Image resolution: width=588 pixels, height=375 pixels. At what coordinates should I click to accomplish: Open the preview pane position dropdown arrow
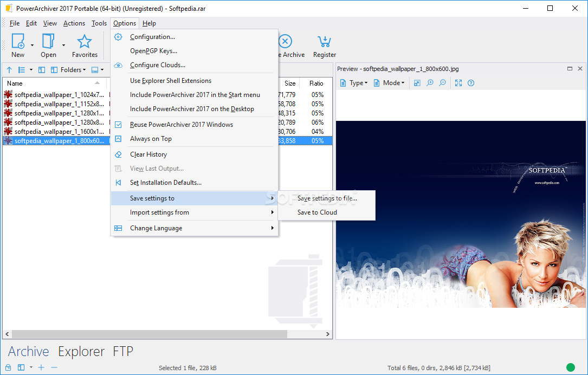pyautogui.click(x=102, y=70)
